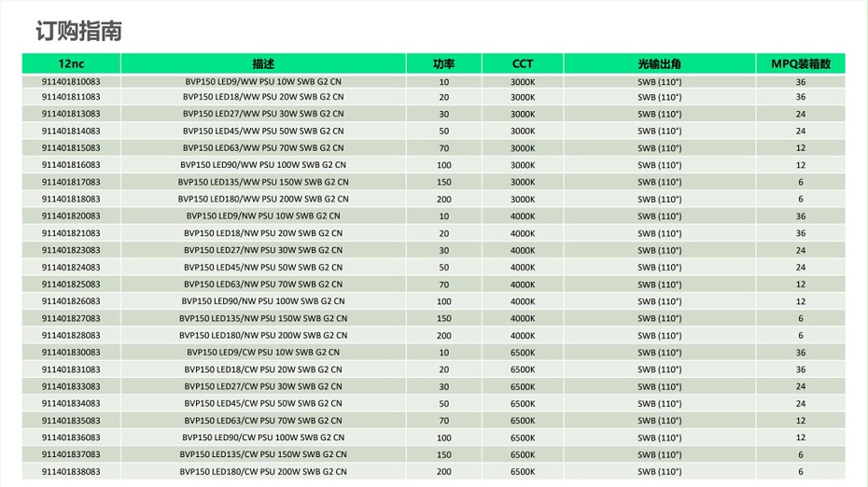Click part number 911401830083

coord(71,353)
